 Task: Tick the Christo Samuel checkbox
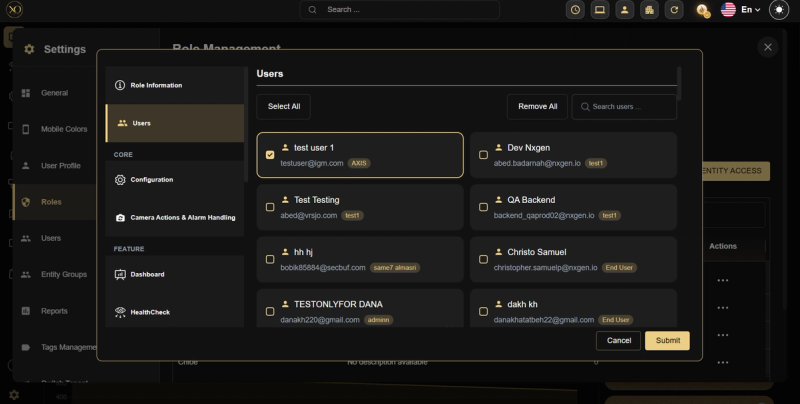pyautogui.click(x=483, y=259)
